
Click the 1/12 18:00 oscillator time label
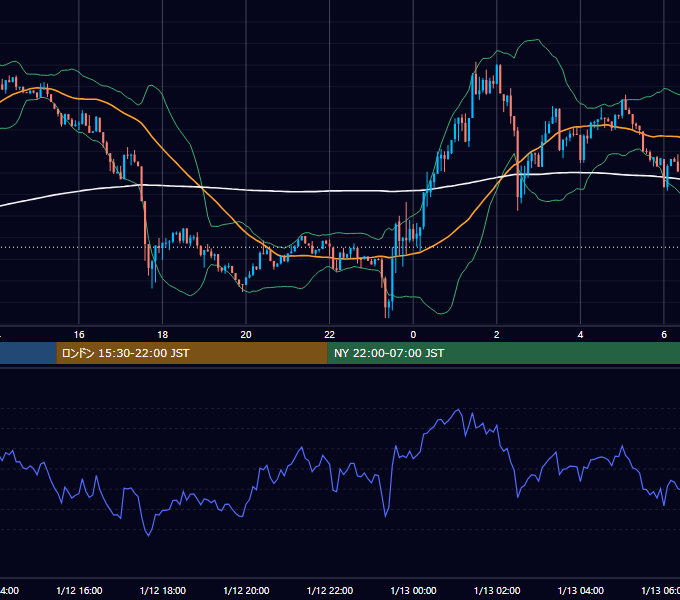click(163, 590)
